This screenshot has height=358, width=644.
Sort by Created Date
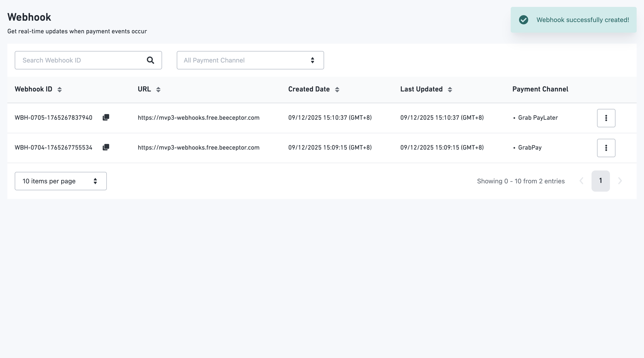(337, 89)
